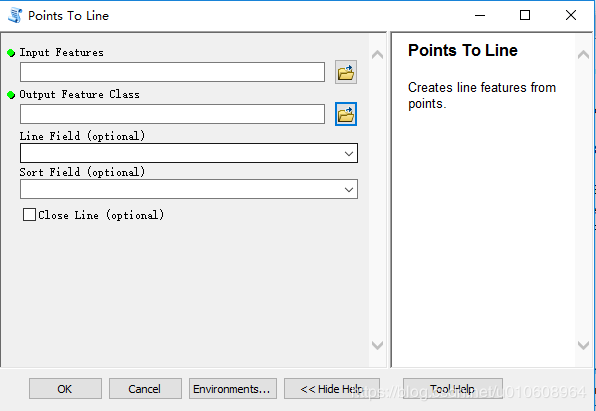Hide the help panel

(x=332, y=389)
